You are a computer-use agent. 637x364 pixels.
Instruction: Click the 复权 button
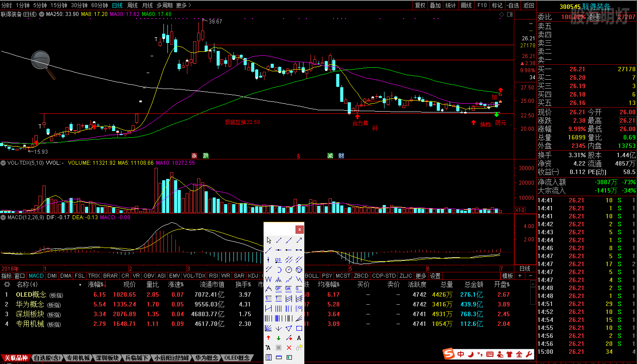[420, 5]
